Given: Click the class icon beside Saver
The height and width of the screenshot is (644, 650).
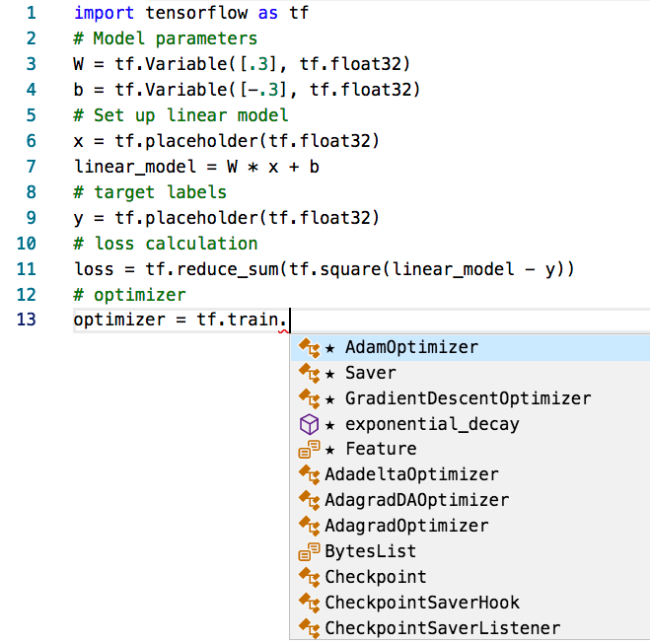Looking at the screenshot, I should (x=310, y=374).
